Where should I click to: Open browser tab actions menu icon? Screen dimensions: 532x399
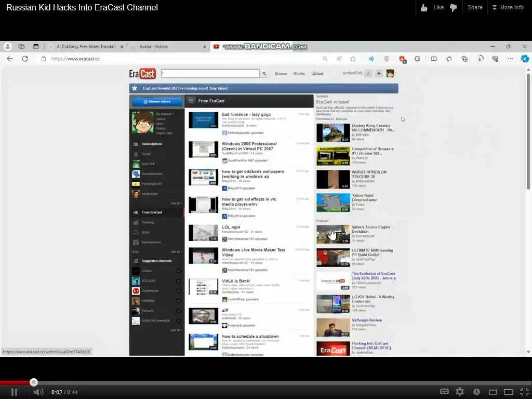[36, 46]
